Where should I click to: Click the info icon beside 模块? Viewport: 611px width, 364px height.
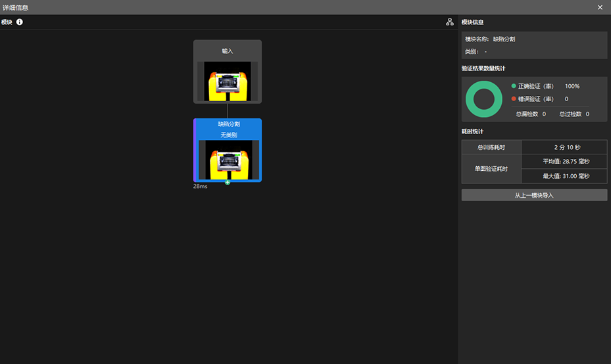coord(20,22)
